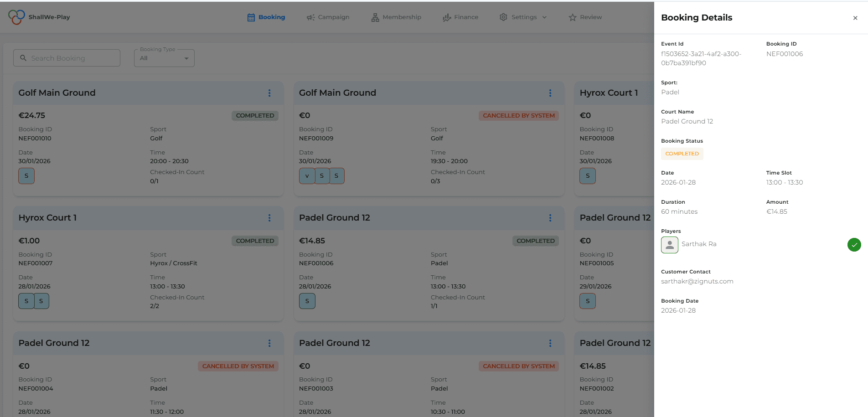Open options menu for booking NEF001010
The height and width of the screenshot is (417, 868).
point(269,93)
